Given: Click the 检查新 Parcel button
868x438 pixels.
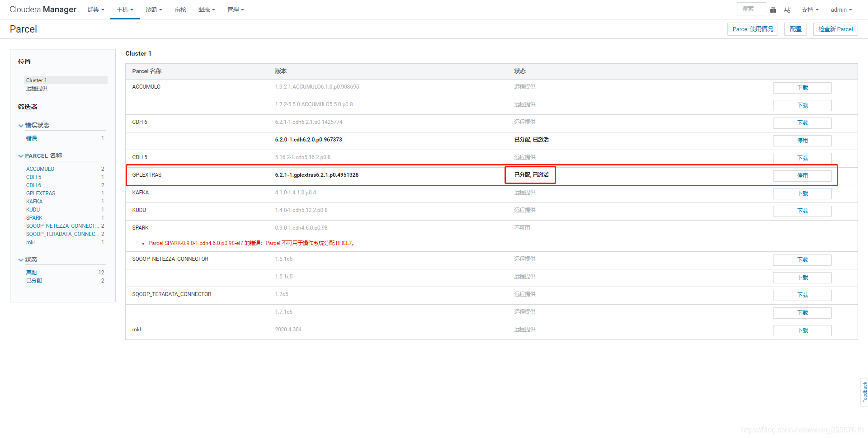Looking at the screenshot, I should pos(835,29).
